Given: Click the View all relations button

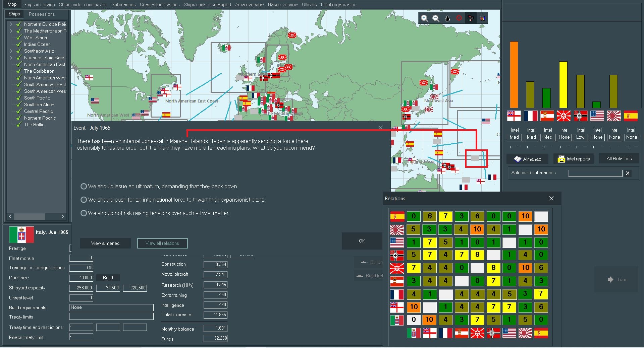Looking at the screenshot, I should pyautogui.click(x=162, y=243).
